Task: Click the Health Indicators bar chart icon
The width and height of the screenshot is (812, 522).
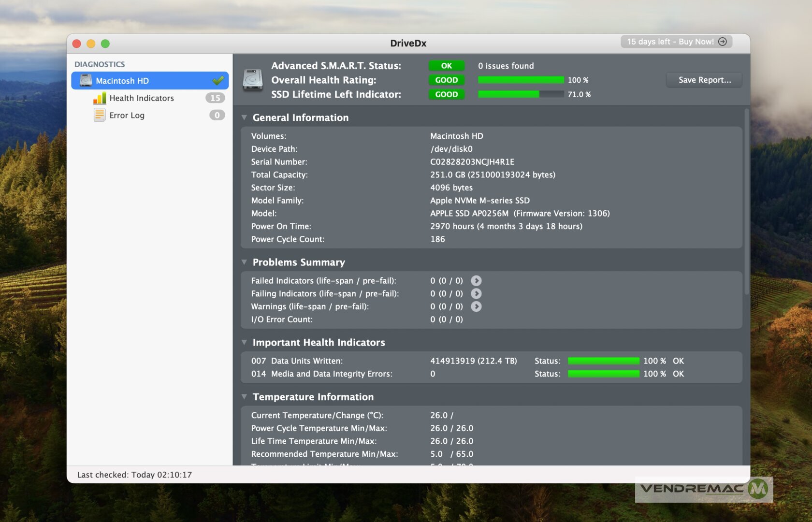Action: (100, 98)
